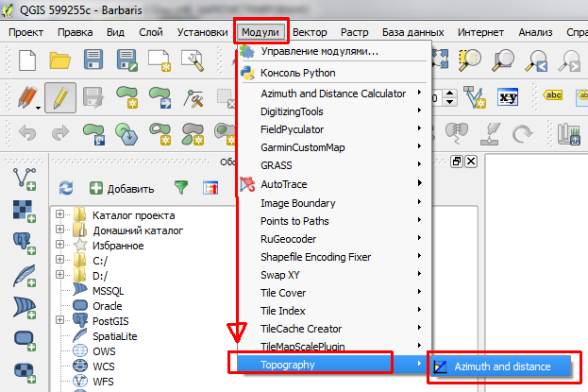Add raster layer checkerboard sidebar icon
The width and height of the screenshot is (588, 392).
(x=25, y=211)
